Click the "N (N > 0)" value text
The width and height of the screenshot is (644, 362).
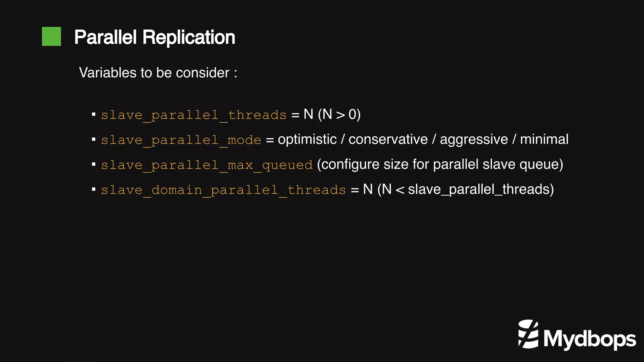[332, 114]
